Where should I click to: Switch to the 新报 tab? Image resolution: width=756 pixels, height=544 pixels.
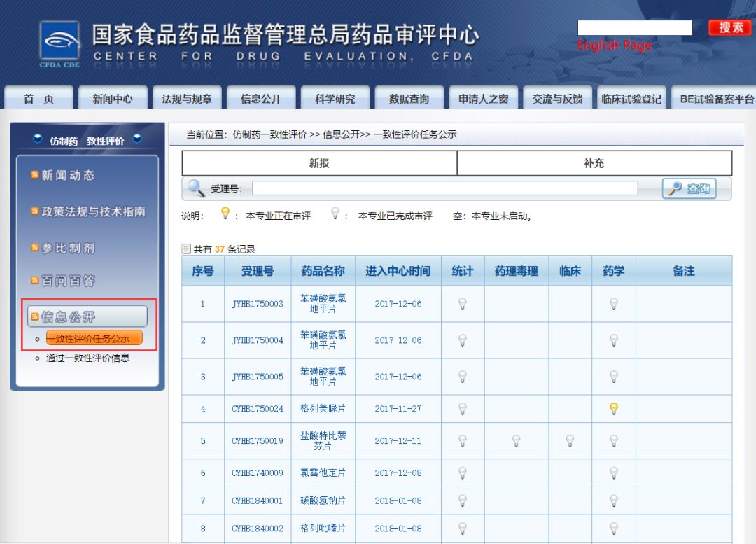click(319, 163)
